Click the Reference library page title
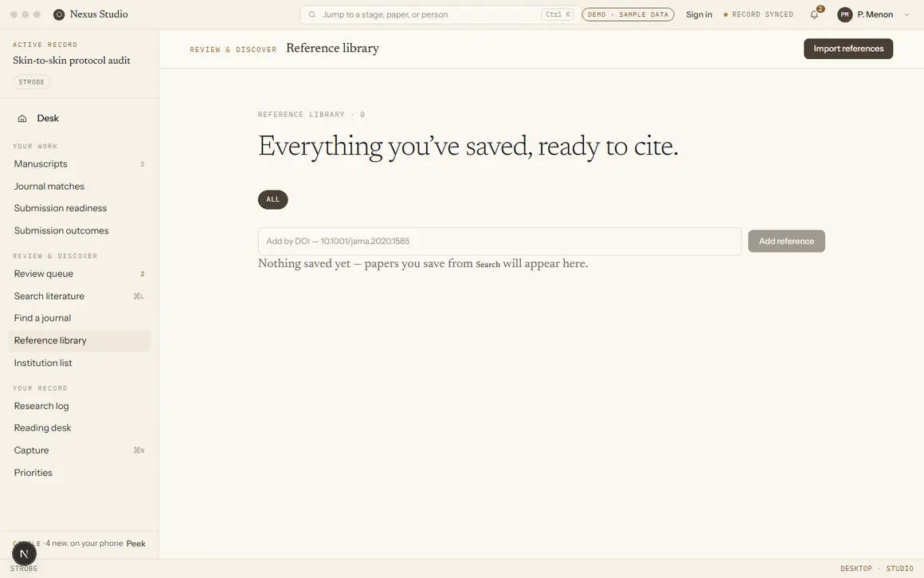The width and height of the screenshot is (924, 578). point(332,49)
